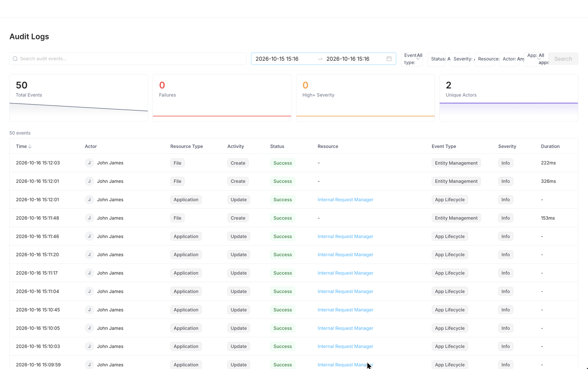Focus the Search audit events field

[128, 59]
